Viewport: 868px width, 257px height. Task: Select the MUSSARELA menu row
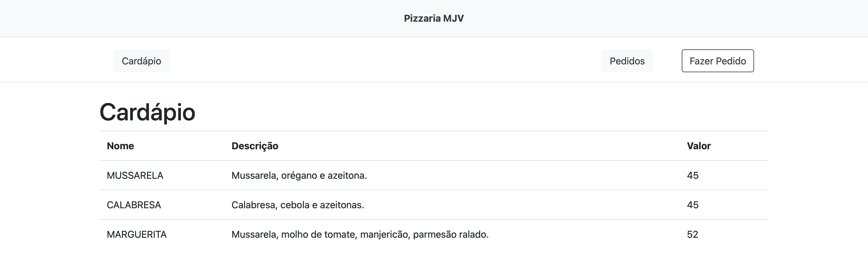404,175
